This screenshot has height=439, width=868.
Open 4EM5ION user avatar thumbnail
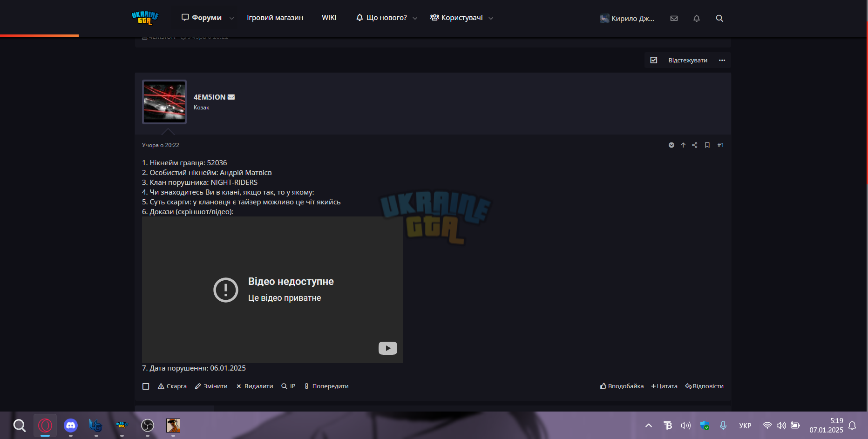[164, 102]
